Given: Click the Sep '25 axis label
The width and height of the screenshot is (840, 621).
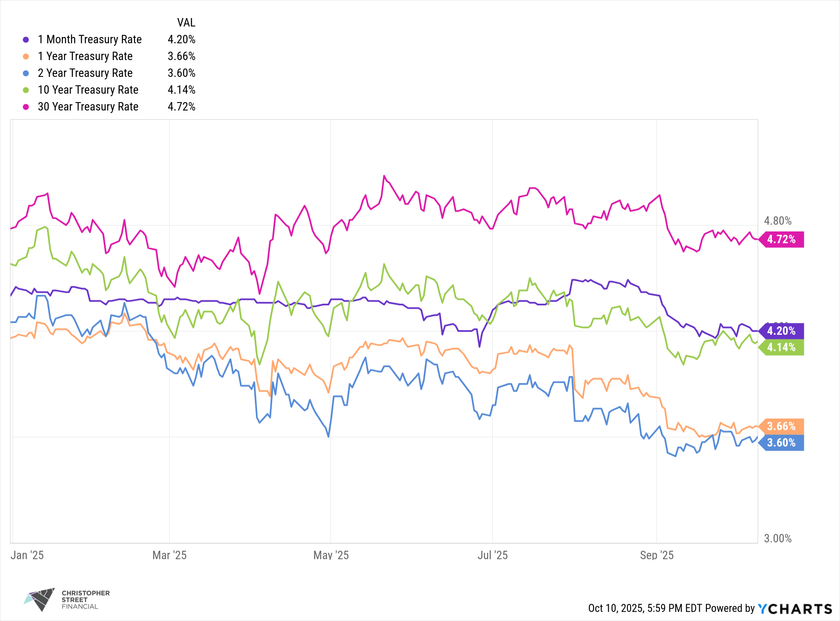Looking at the screenshot, I should coord(656,555).
